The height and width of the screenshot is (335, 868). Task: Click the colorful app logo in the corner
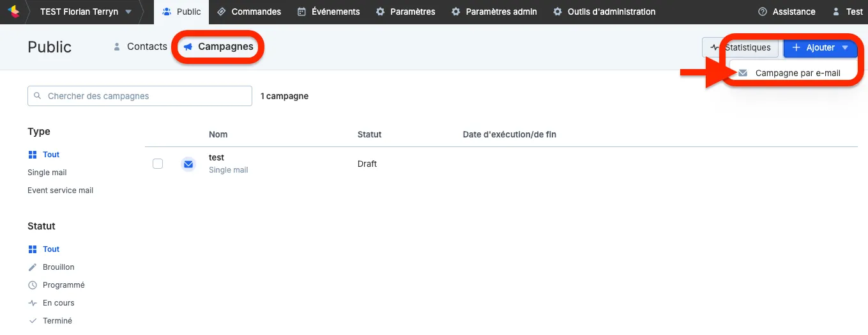tap(13, 12)
